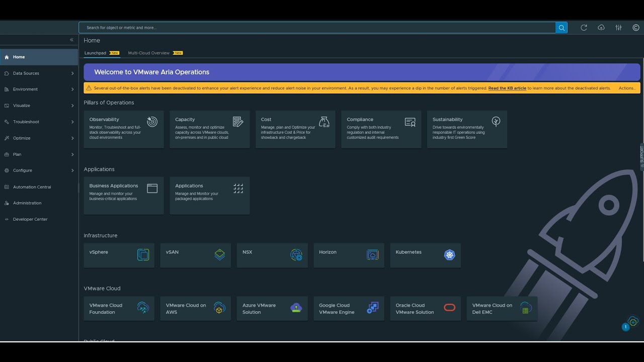The width and height of the screenshot is (644, 362).
Task: Click the warning triangle in alert banner
Action: click(x=89, y=88)
